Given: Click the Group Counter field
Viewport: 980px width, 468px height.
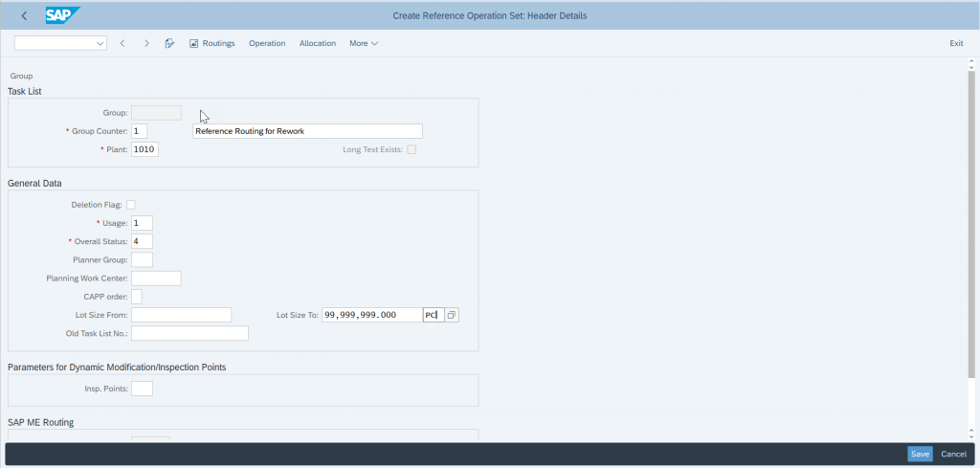Looking at the screenshot, I should click(140, 131).
